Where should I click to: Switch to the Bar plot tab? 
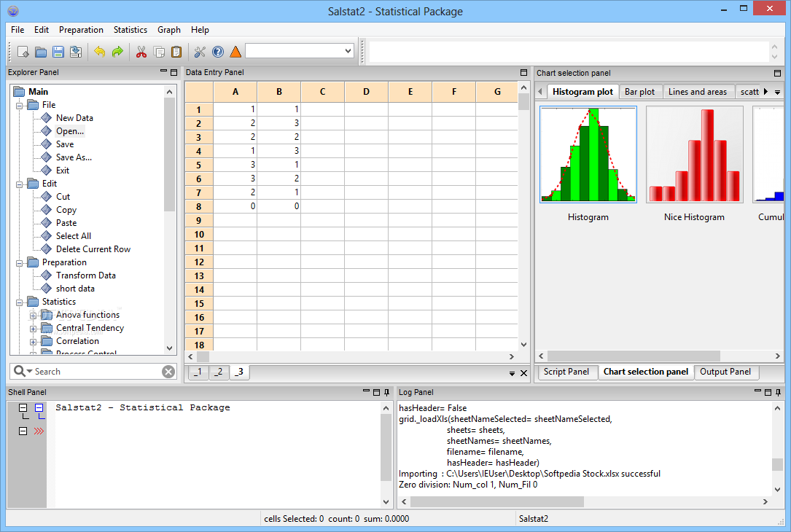tap(639, 92)
